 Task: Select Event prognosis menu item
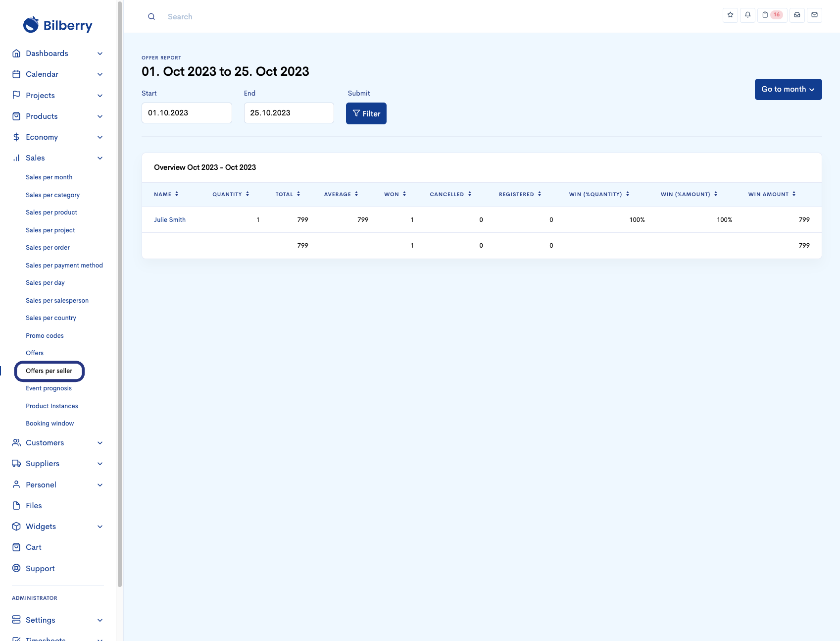tap(49, 388)
